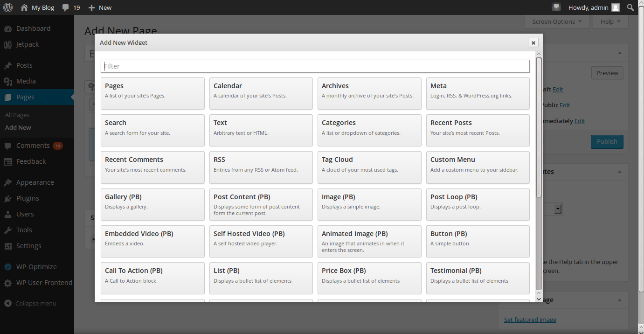Click the plus New icon in admin bar
644x334 pixels.
tap(91, 7)
